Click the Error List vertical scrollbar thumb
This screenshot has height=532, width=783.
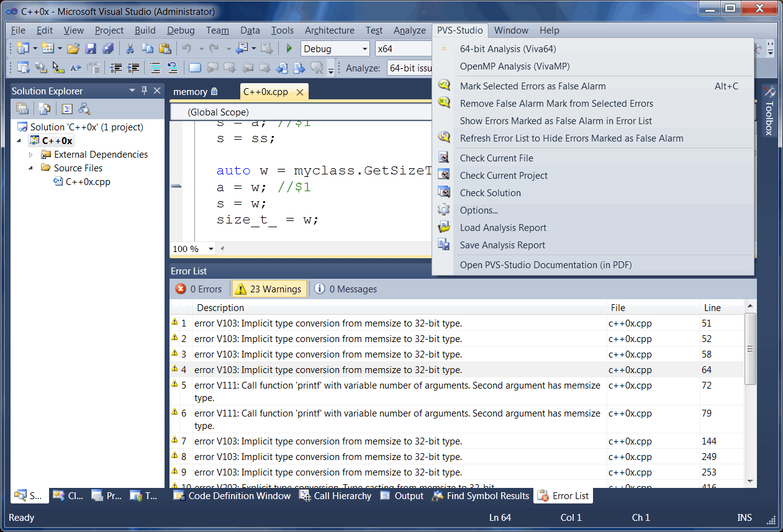750,348
